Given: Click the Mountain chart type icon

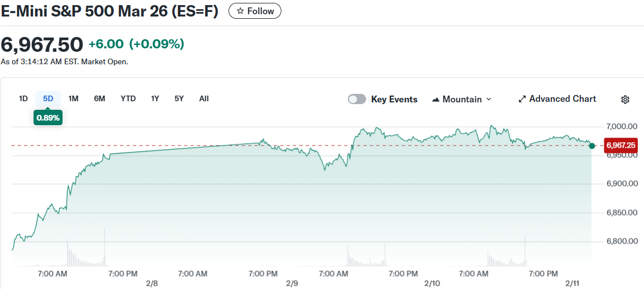Looking at the screenshot, I should click(x=436, y=100).
